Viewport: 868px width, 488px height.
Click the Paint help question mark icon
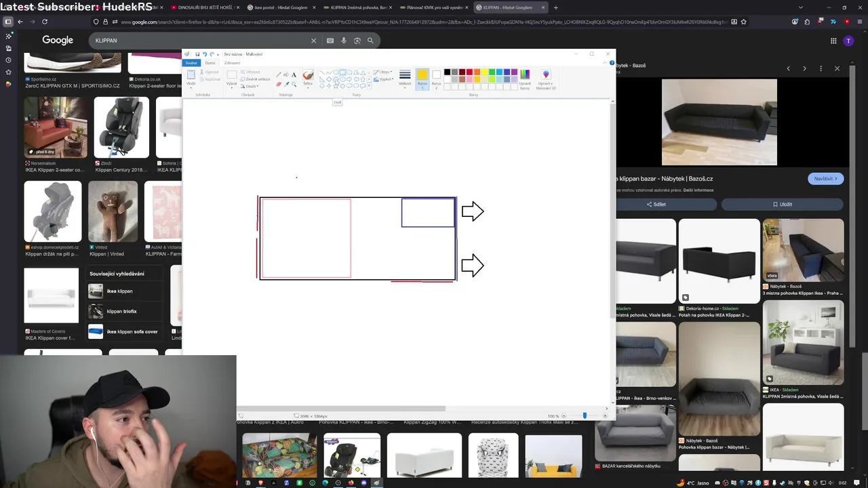(612, 63)
